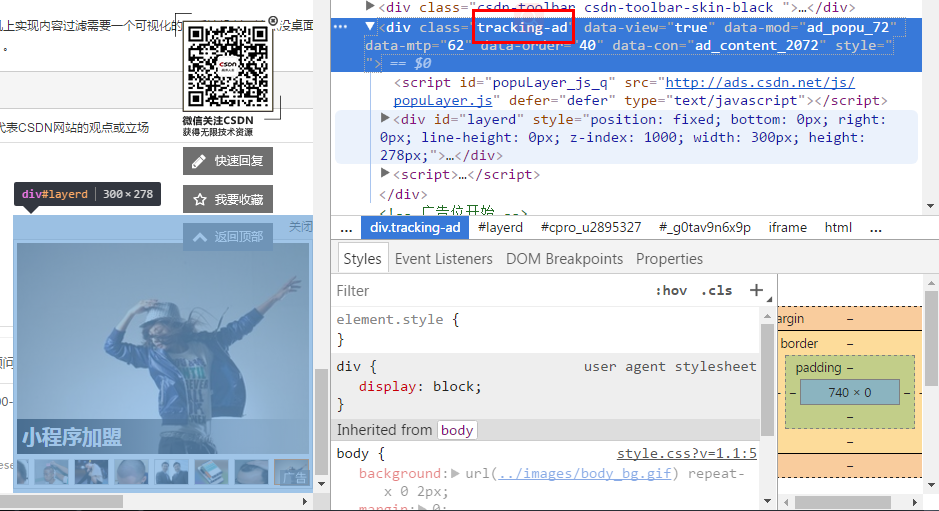Viewport: 939px width, 511px height.
Task: Collapse the tracking-ad div node
Action: click(x=370, y=26)
